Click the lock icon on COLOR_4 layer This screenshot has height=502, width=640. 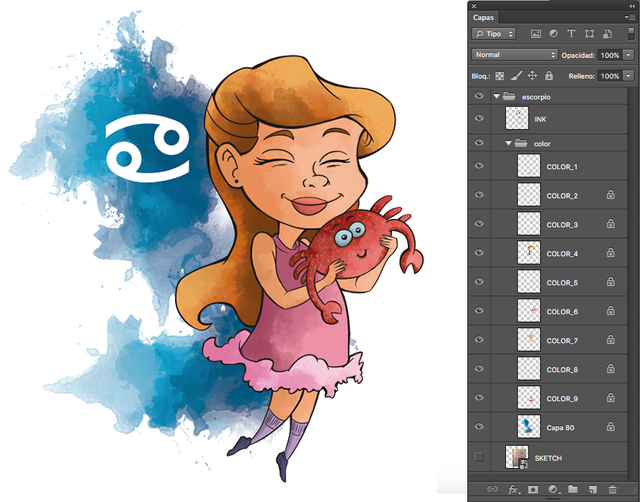611,253
